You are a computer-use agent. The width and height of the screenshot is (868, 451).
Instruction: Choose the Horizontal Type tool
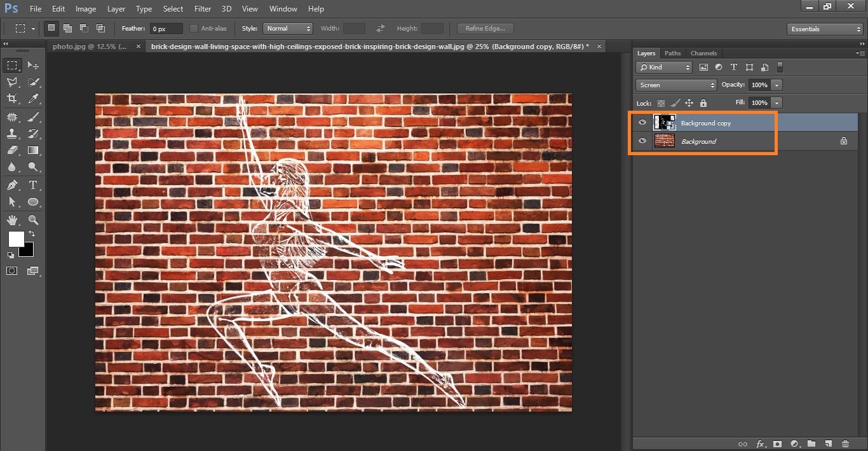(x=34, y=185)
